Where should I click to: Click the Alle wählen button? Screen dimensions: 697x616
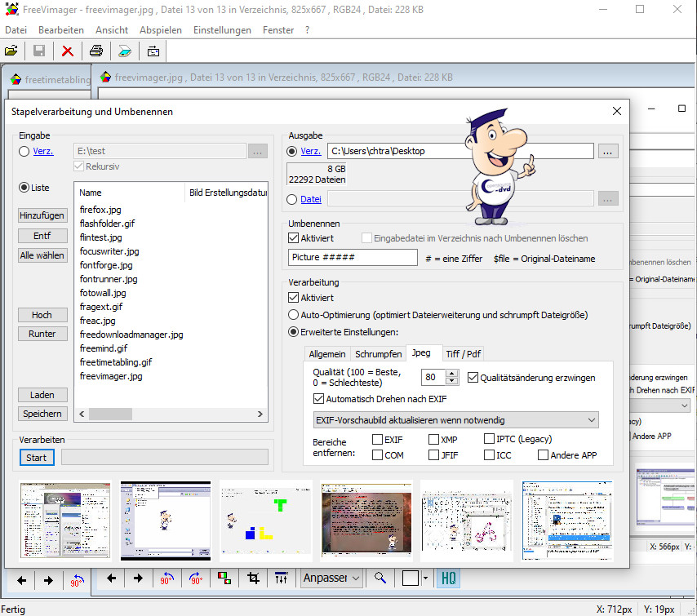click(42, 255)
